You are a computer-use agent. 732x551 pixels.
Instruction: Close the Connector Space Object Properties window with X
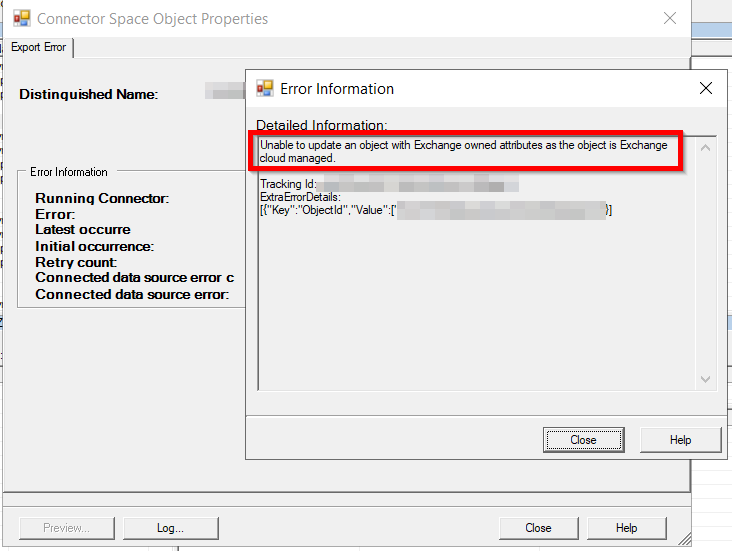click(x=669, y=18)
